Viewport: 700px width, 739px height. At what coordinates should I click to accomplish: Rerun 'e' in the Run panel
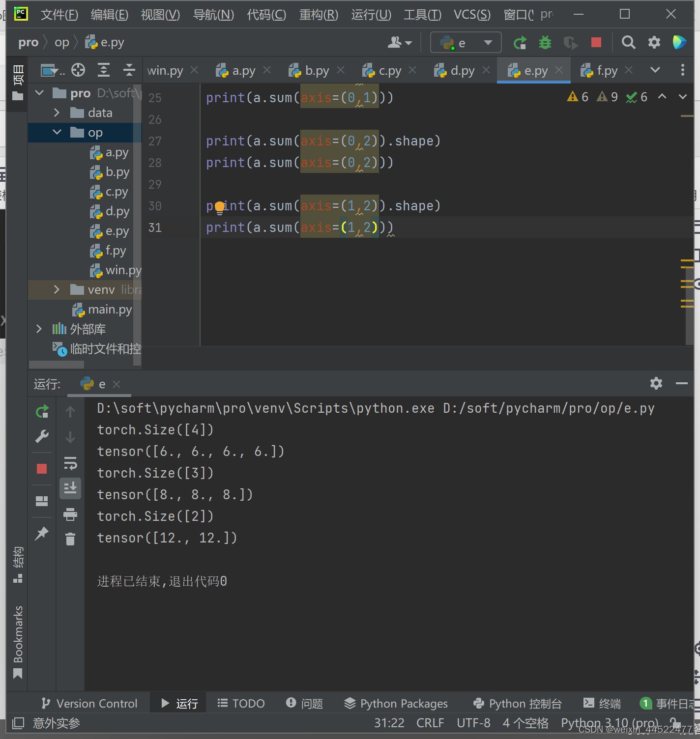pyautogui.click(x=42, y=411)
